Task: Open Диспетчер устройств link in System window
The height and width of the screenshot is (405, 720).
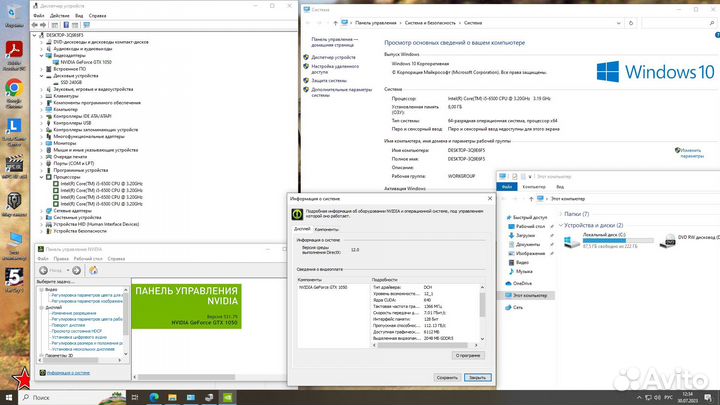Action: 333,57
